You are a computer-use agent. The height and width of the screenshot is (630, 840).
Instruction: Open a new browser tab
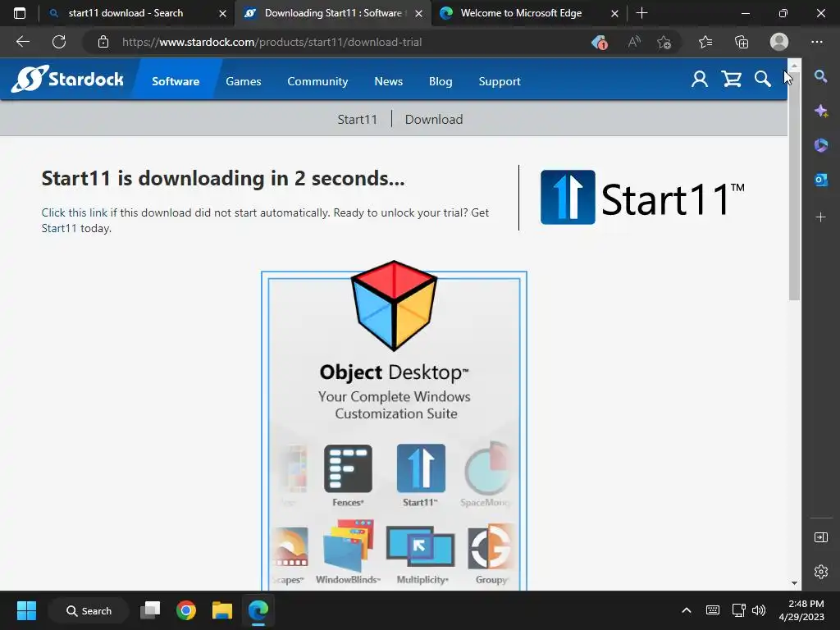coord(641,13)
